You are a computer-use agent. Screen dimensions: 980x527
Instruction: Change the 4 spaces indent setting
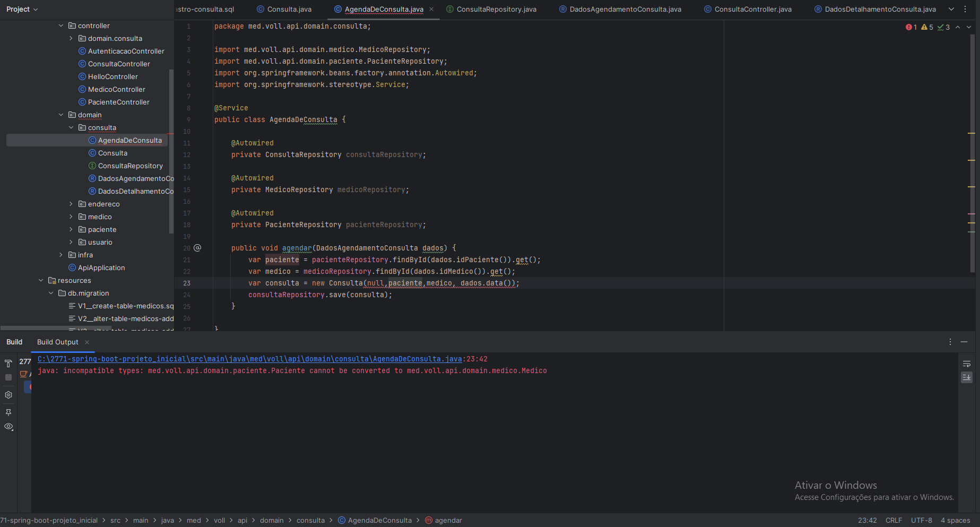(955, 520)
